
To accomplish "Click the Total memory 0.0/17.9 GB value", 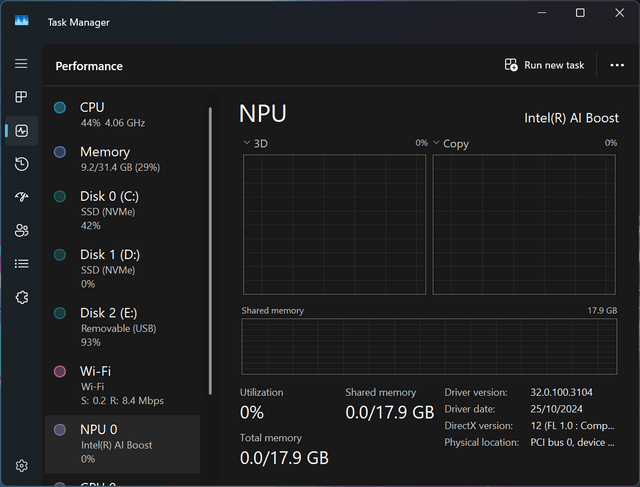I will pos(284,458).
